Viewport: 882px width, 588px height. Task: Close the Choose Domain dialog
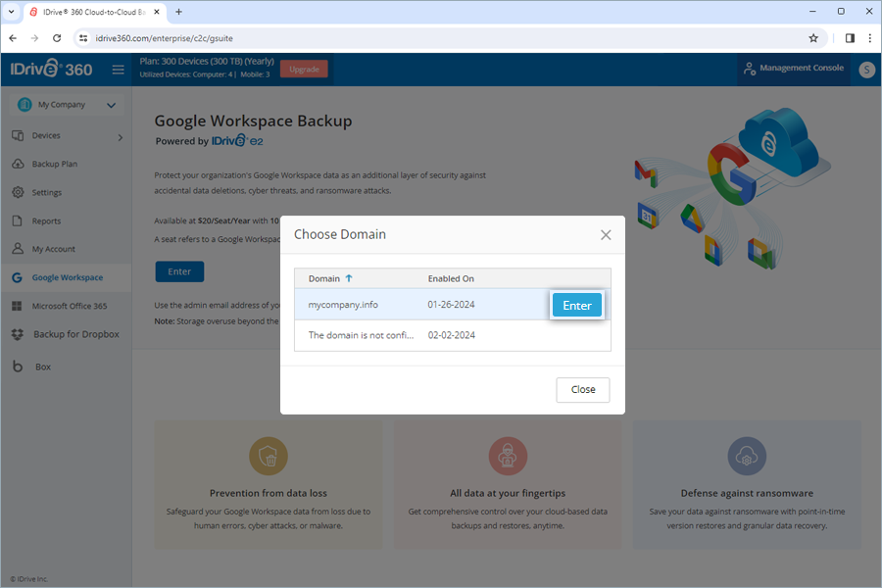[x=583, y=389]
